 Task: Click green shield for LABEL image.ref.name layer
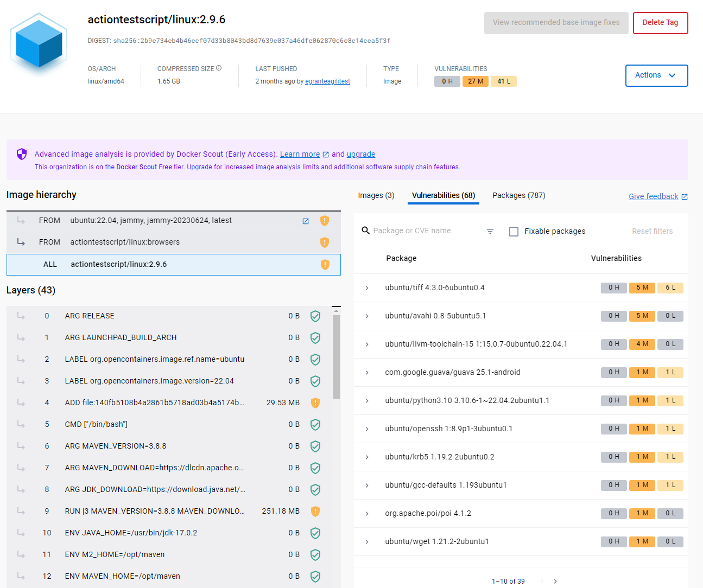315,360
